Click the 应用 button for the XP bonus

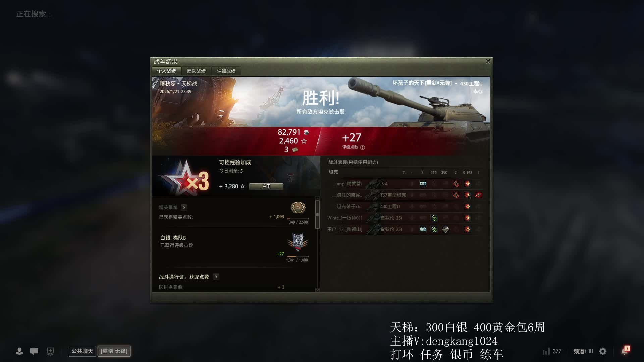[x=266, y=186]
